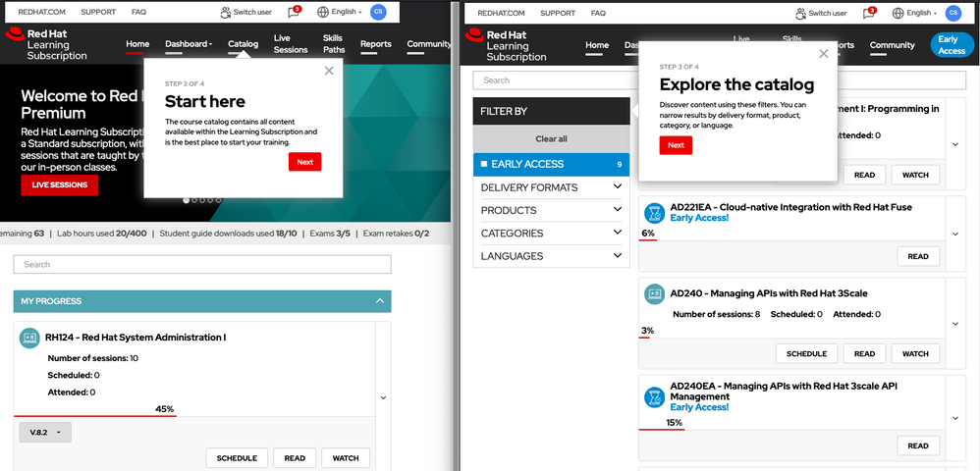This screenshot has width=980, height=471.
Task: Click the RH124 course type icon
Action: [29, 338]
